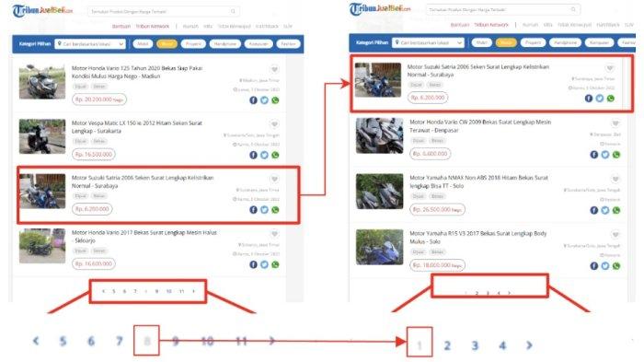Image resolution: width=644 pixels, height=362 pixels.
Task: Share Honda Vario 125 Madiun listing on Twitter
Action: (x=265, y=100)
